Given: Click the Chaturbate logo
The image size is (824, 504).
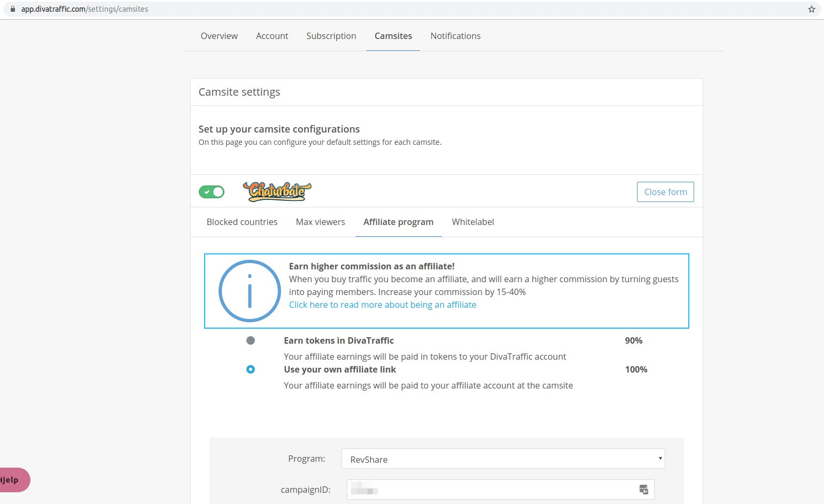Looking at the screenshot, I should (277, 191).
